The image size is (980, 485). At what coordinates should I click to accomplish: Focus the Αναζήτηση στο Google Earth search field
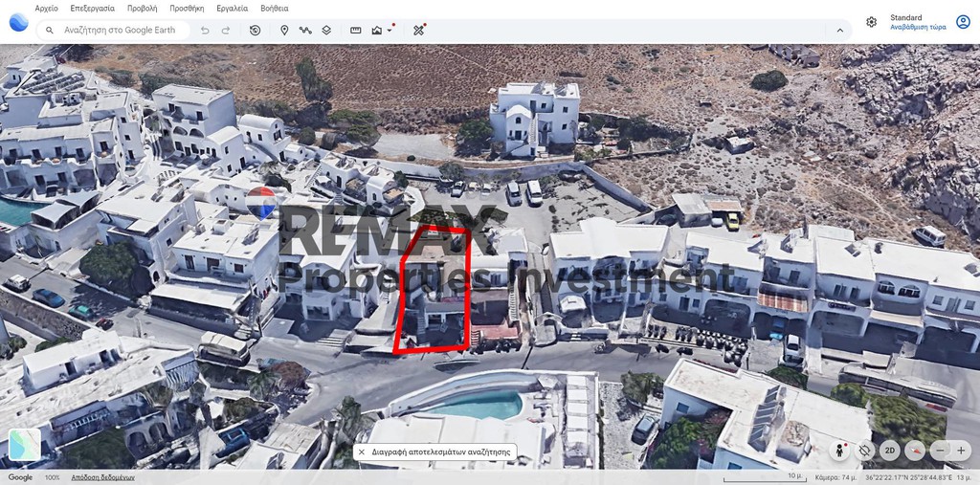pyautogui.click(x=113, y=30)
